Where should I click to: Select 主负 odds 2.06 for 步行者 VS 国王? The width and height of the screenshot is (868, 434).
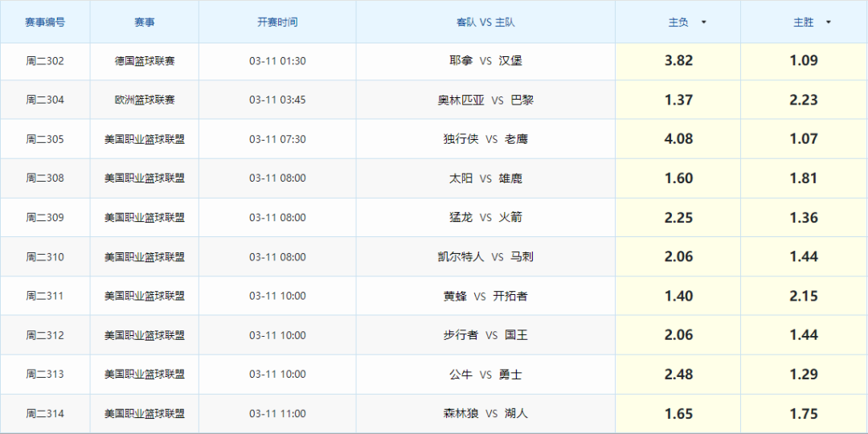[x=678, y=335]
